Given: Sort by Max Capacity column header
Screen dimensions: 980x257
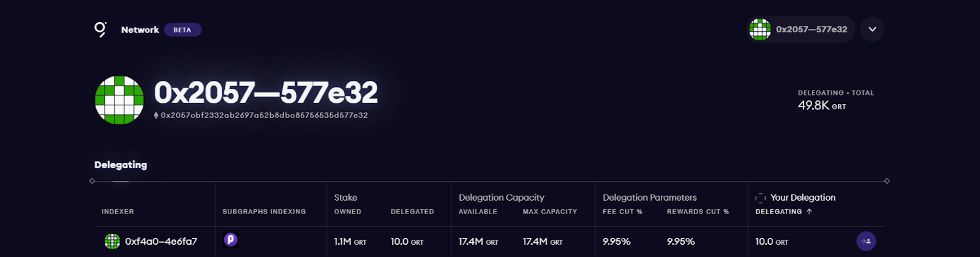Looking at the screenshot, I should (549, 212).
